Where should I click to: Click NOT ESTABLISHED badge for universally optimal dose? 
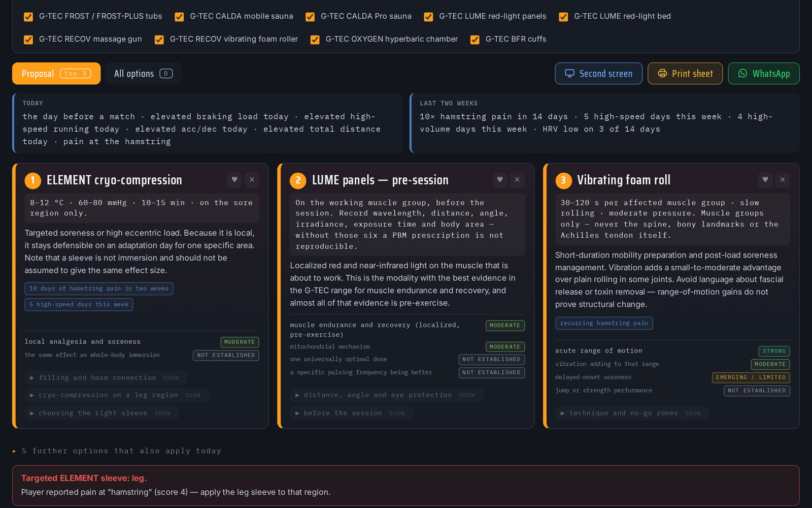(x=491, y=359)
